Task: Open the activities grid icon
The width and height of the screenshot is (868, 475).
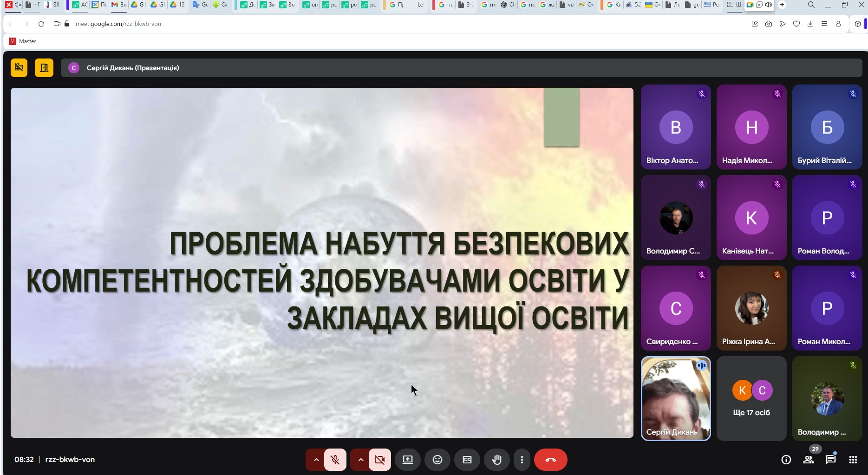Action: click(853, 460)
